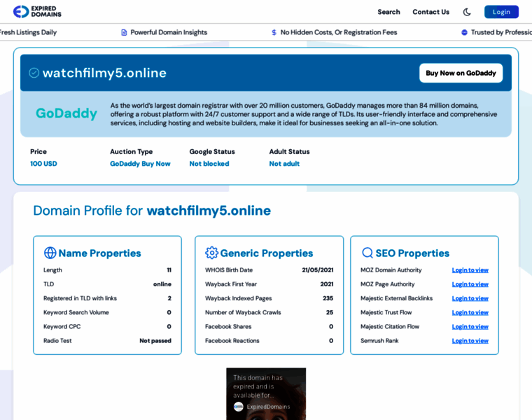Viewport: 532px width, 420px height.
Task: Click the GoDaddy Buy Now auction type
Action: (140, 164)
